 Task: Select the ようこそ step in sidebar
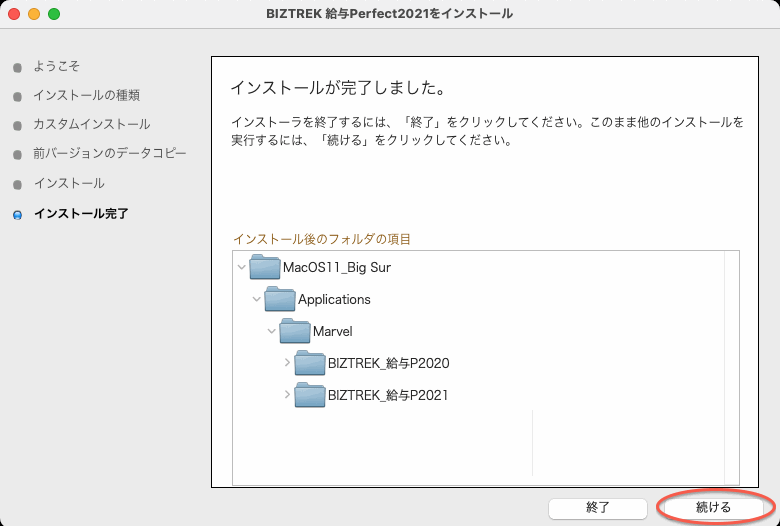click(56, 66)
